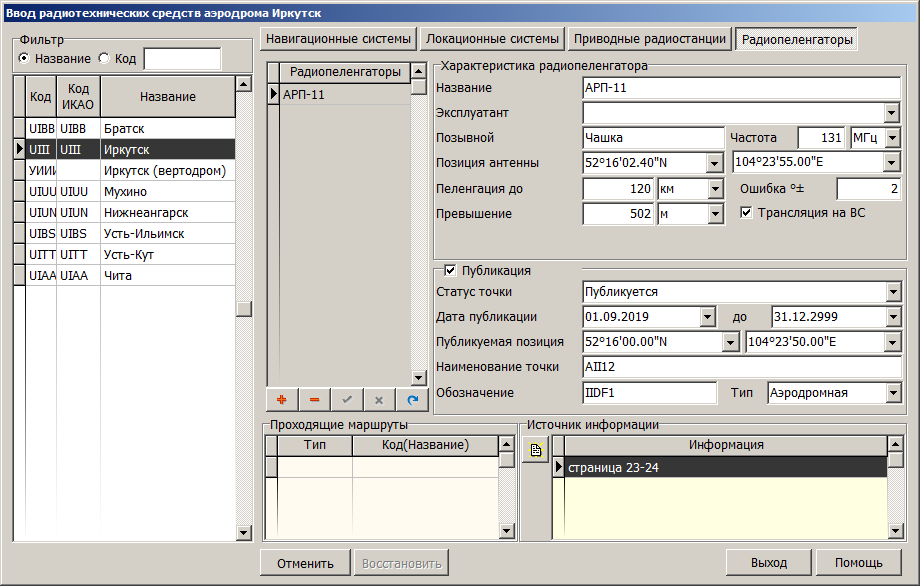
Task: Toggle the Трансляция на ВС checkbox
Action: pyautogui.click(x=745, y=212)
